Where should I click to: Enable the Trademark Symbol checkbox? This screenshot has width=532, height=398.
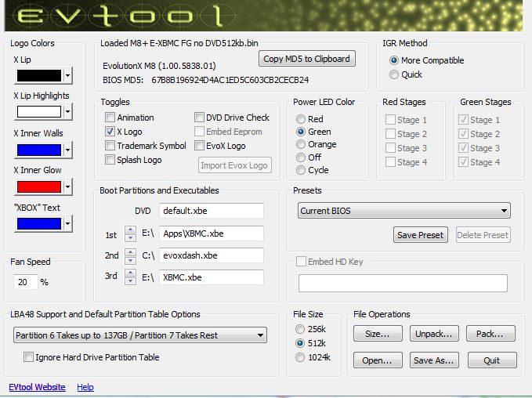point(110,146)
